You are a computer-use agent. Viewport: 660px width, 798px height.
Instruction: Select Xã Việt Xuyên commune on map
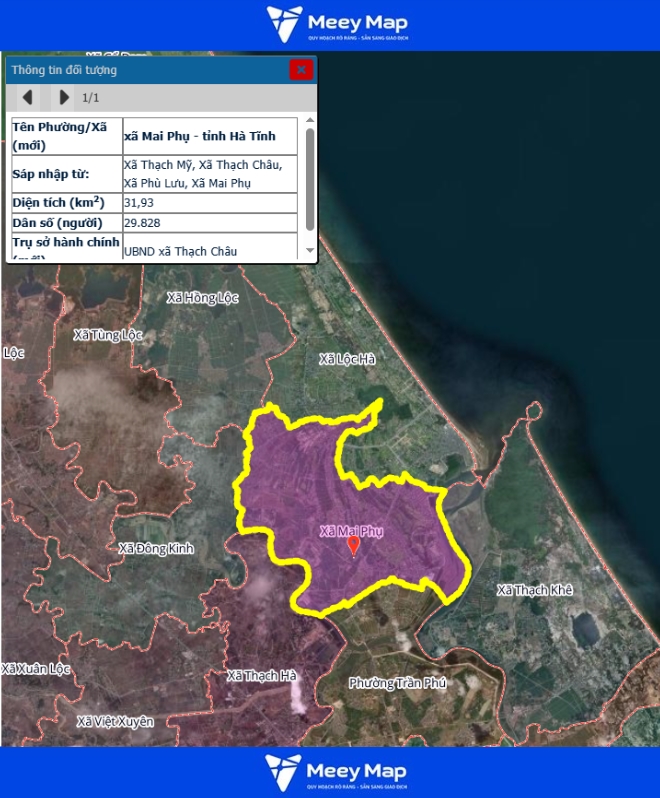click(x=115, y=721)
